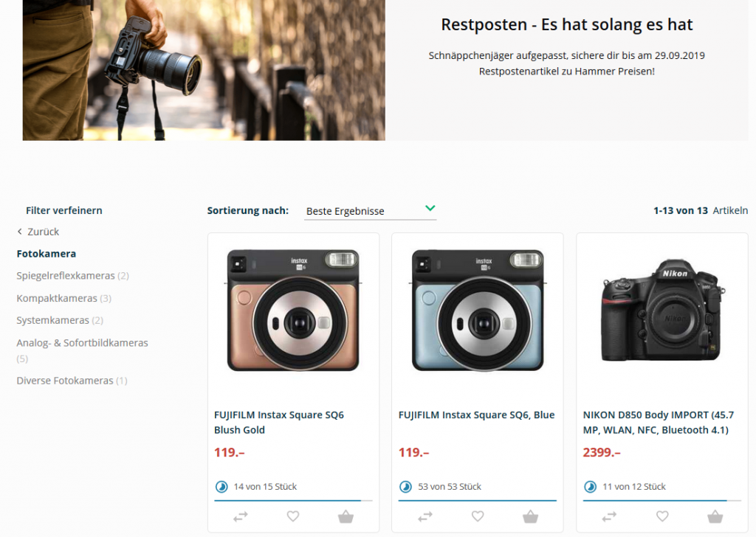Add Instax Square SQ6 Blue to basket
The image size is (756, 537).
click(x=530, y=516)
